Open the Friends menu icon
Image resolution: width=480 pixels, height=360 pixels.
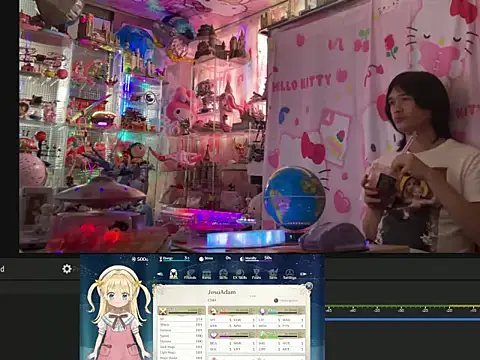click(190, 274)
